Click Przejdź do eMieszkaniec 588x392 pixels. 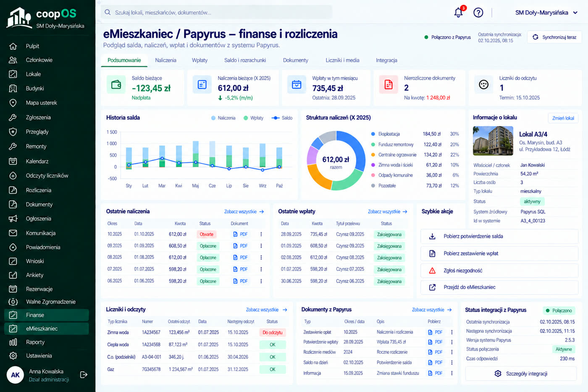point(499,287)
